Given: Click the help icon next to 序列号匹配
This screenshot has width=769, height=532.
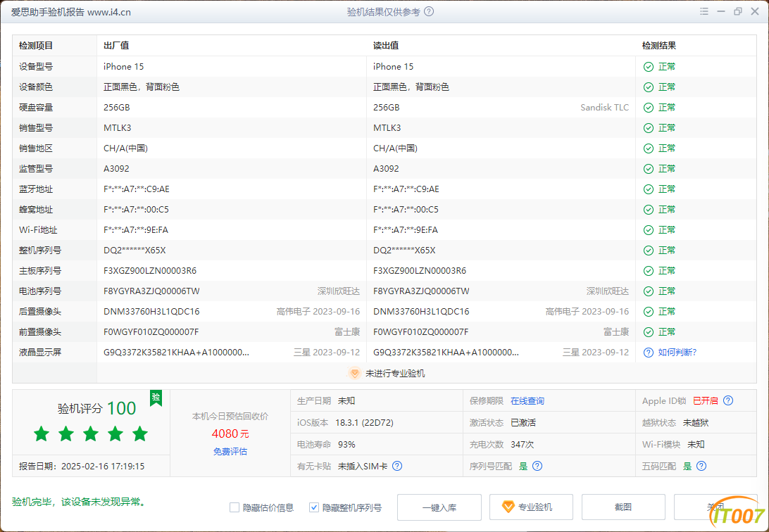Looking at the screenshot, I should (x=537, y=466).
